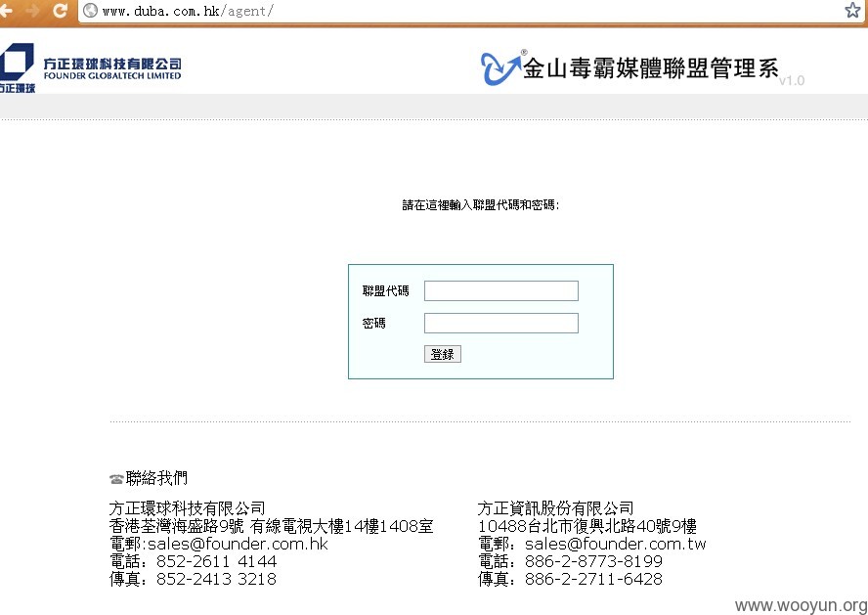Click the telephone icon beside 聯絡我們

116,479
